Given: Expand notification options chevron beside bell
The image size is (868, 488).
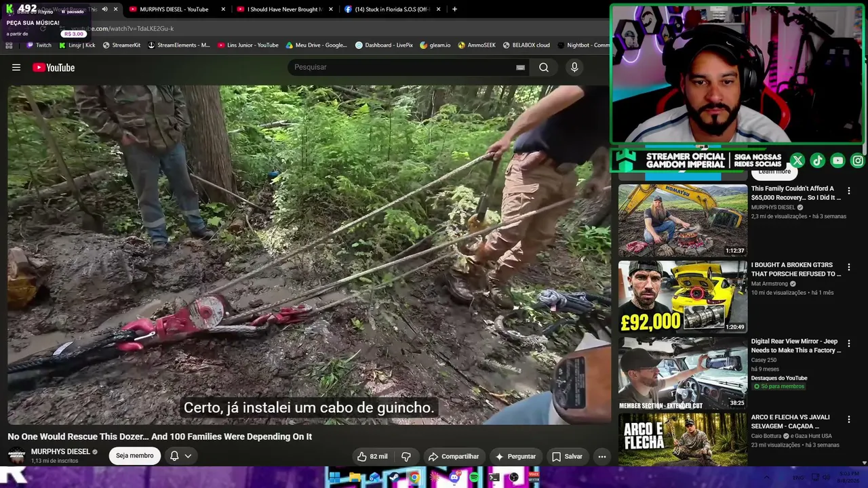Looking at the screenshot, I should (x=188, y=456).
